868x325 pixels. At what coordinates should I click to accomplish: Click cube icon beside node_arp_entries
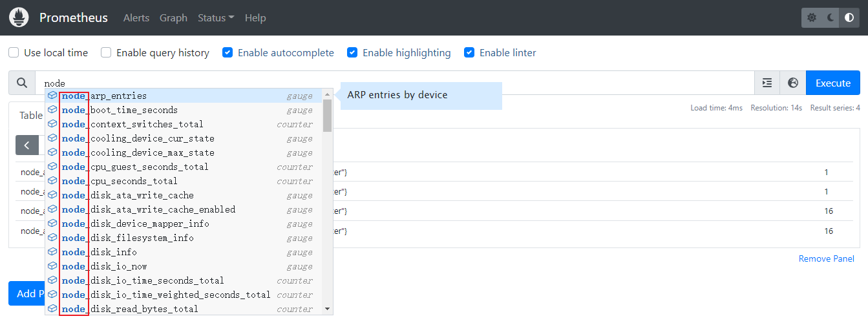click(52, 96)
